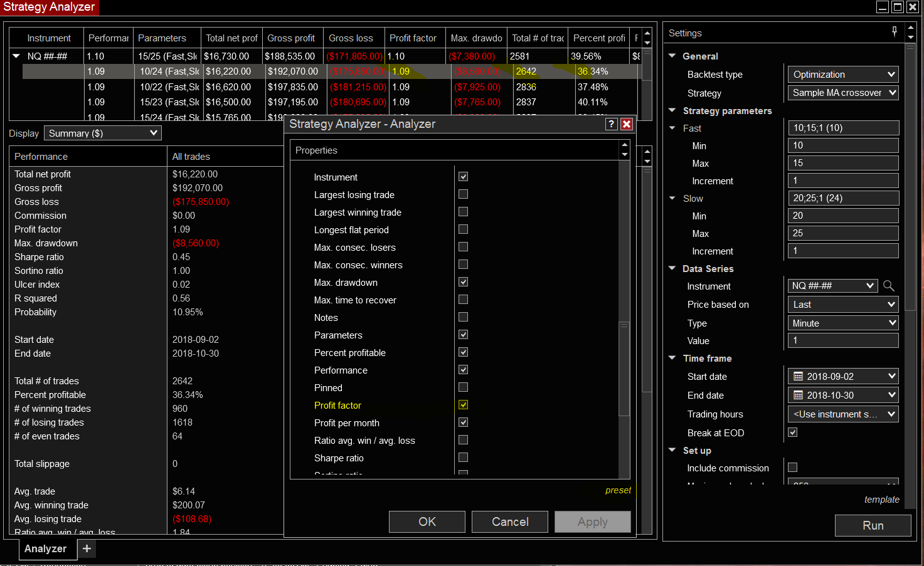Click the up arrow at the Settings panel top

(x=911, y=28)
